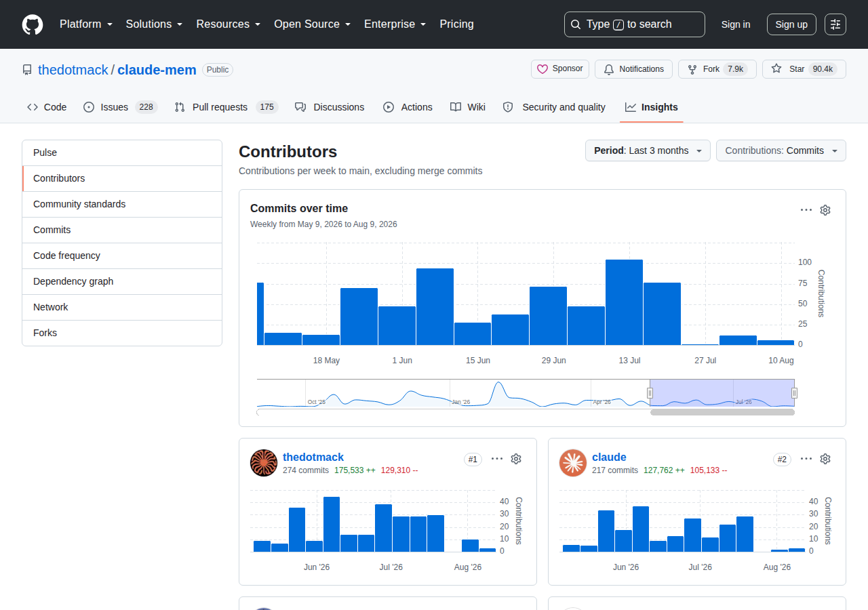Click the 217 commits link
Viewport: 868px width, 610px height.
615,470
